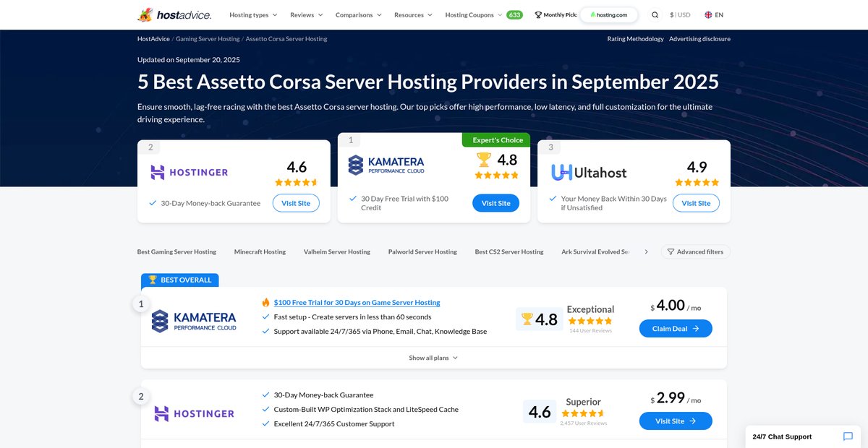Click the Superior star rating
The height and width of the screenshot is (448, 868).
(x=583, y=413)
